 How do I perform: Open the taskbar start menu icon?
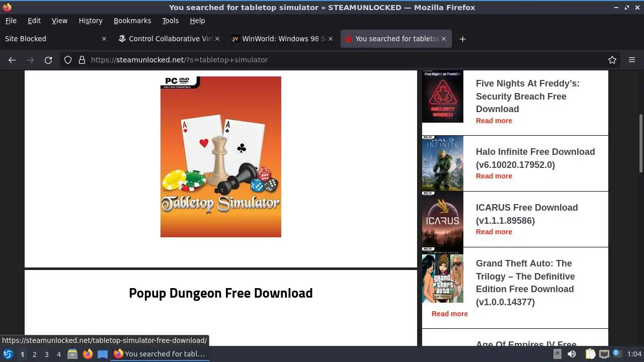click(8, 354)
